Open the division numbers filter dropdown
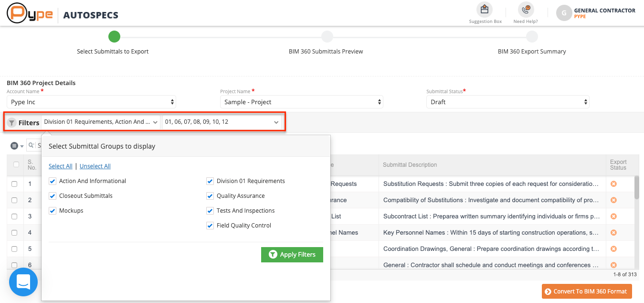 [222, 122]
